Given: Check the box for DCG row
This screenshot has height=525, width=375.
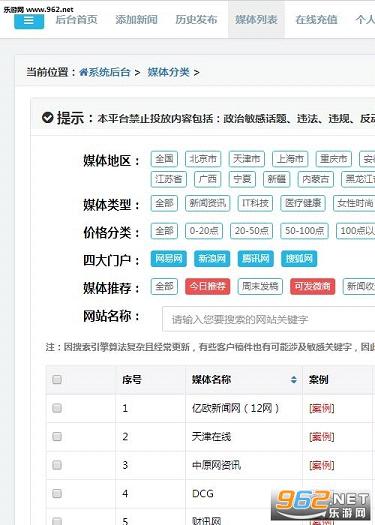Looking at the screenshot, I should [x=57, y=494].
